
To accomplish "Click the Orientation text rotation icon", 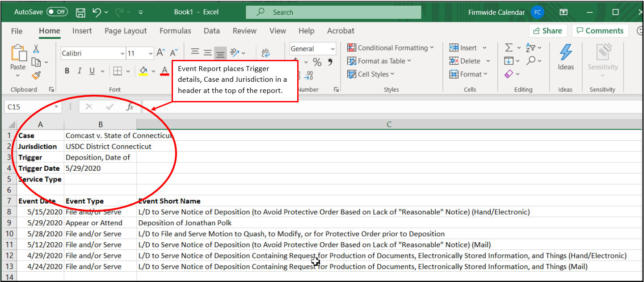I will [235, 53].
